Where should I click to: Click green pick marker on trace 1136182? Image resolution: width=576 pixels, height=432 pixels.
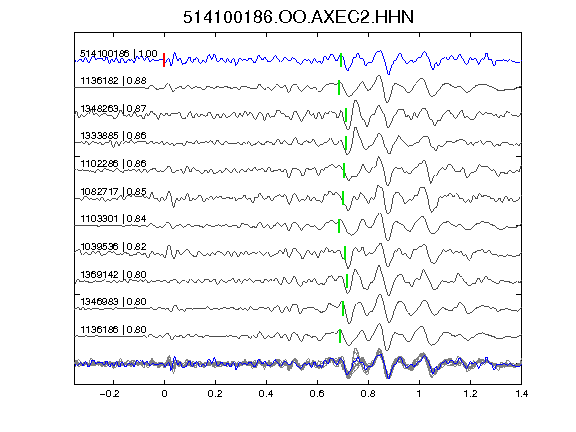339,87
